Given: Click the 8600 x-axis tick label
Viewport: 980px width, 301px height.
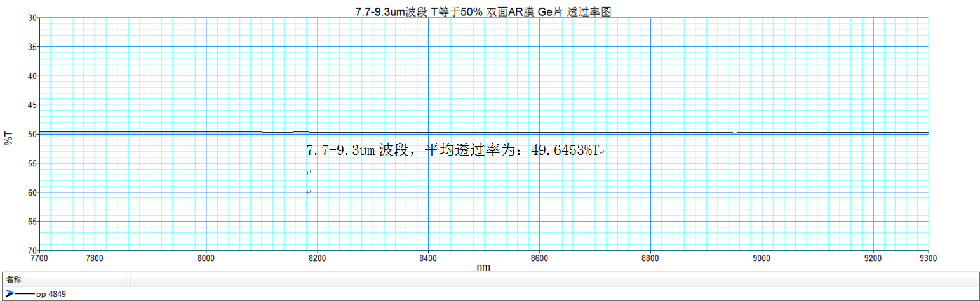Looking at the screenshot, I should [539, 258].
